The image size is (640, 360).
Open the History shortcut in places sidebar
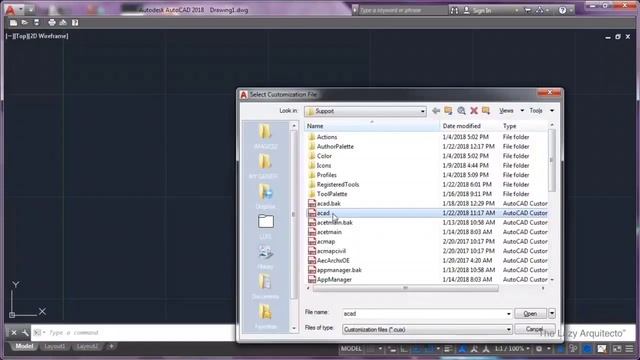265,257
